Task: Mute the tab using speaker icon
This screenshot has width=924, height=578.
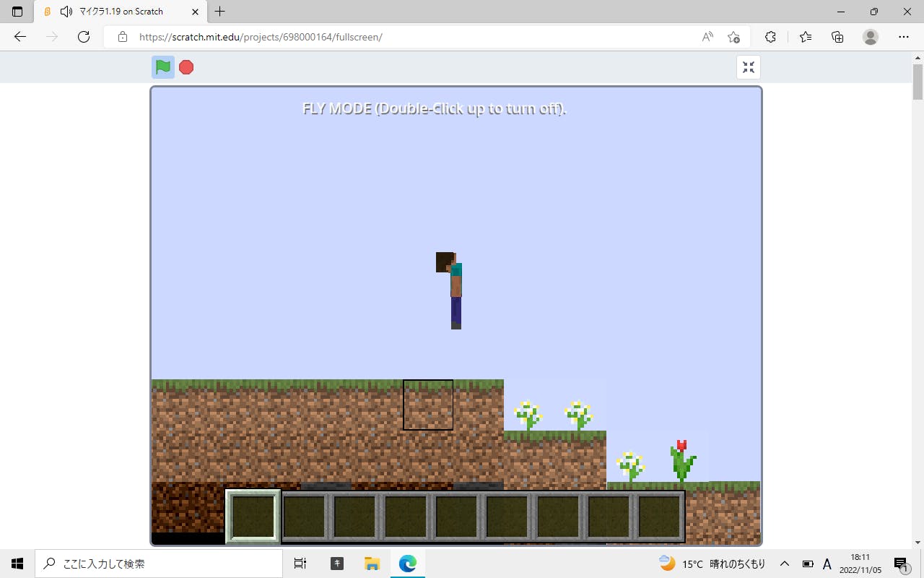Action: (x=66, y=12)
